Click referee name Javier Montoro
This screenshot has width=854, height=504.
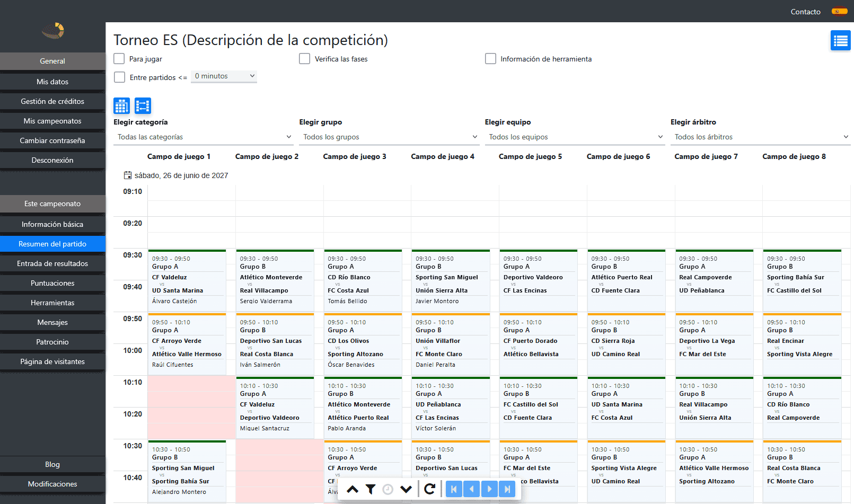coord(437,301)
